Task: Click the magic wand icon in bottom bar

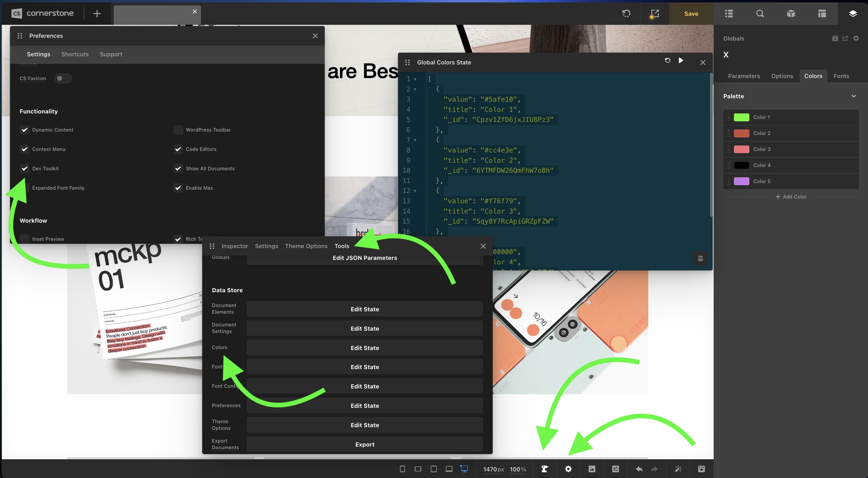Action: (x=678, y=469)
